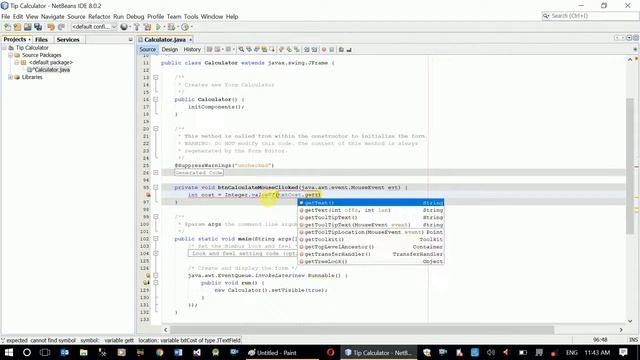This screenshot has height=360, width=640.
Task: Click the Stop Macro Recording icon
Action: 331,49
